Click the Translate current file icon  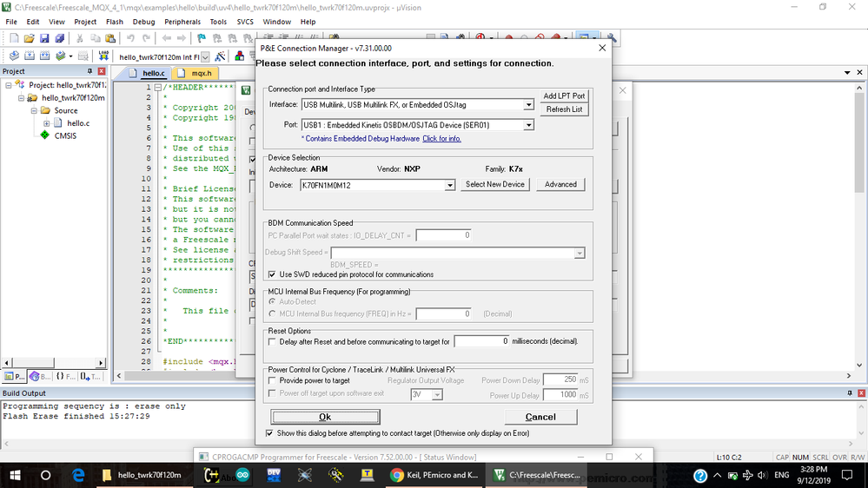coord(14,56)
